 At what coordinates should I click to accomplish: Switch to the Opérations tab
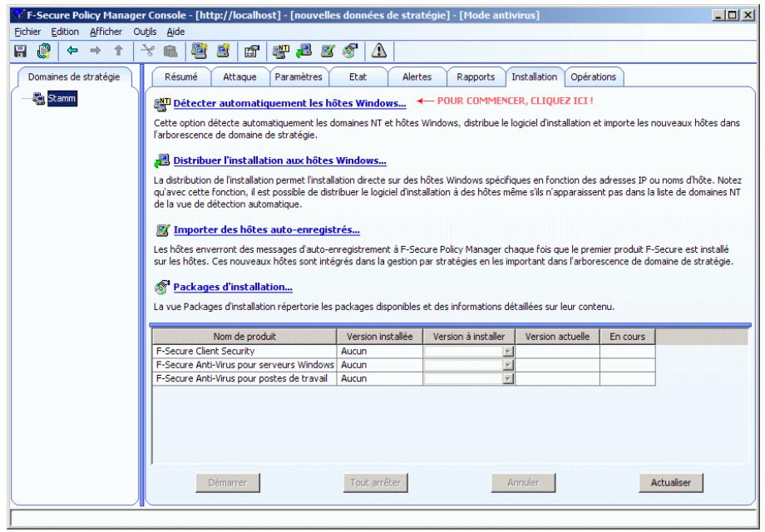point(593,77)
